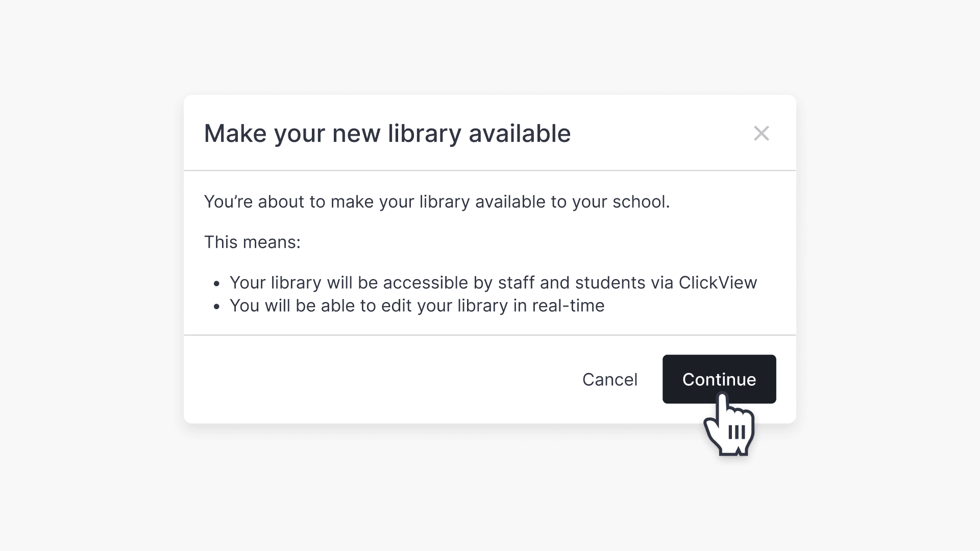Click the dialog title 'Make your new library available'
The width and height of the screenshot is (980, 551).
coord(387,133)
